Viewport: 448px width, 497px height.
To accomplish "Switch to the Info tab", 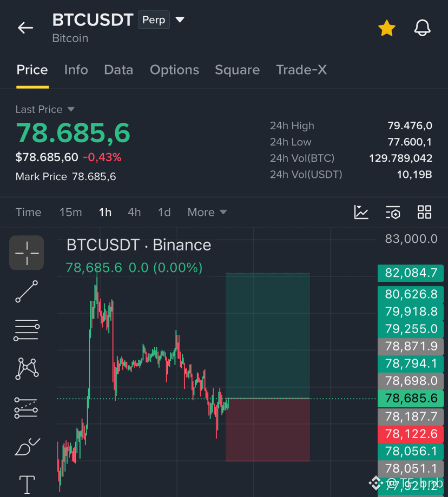I will point(76,70).
